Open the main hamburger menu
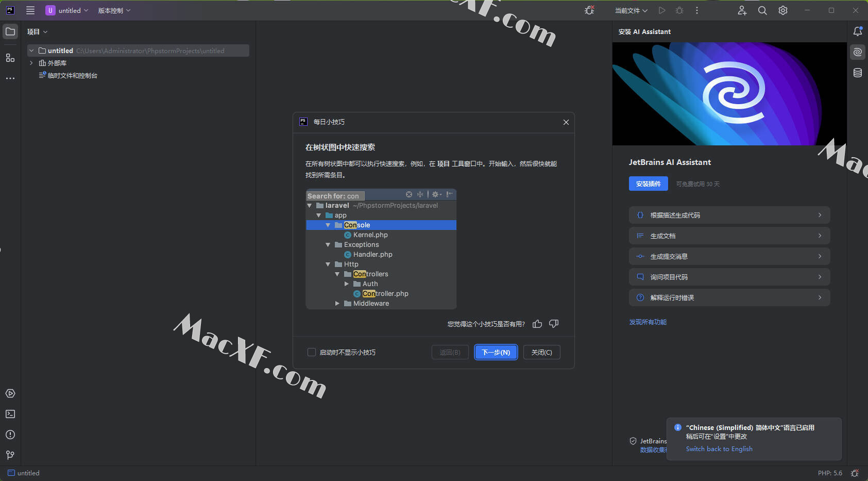The image size is (868, 481). [x=30, y=10]
